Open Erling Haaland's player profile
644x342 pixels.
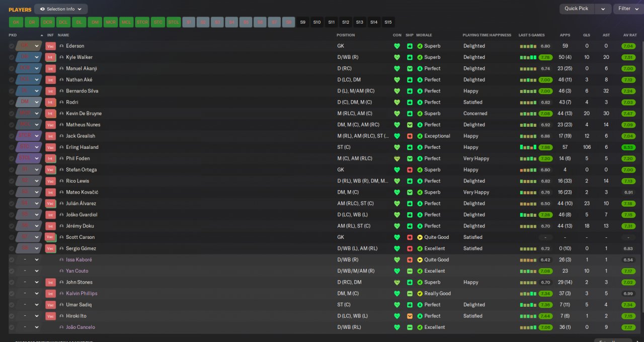82,147
